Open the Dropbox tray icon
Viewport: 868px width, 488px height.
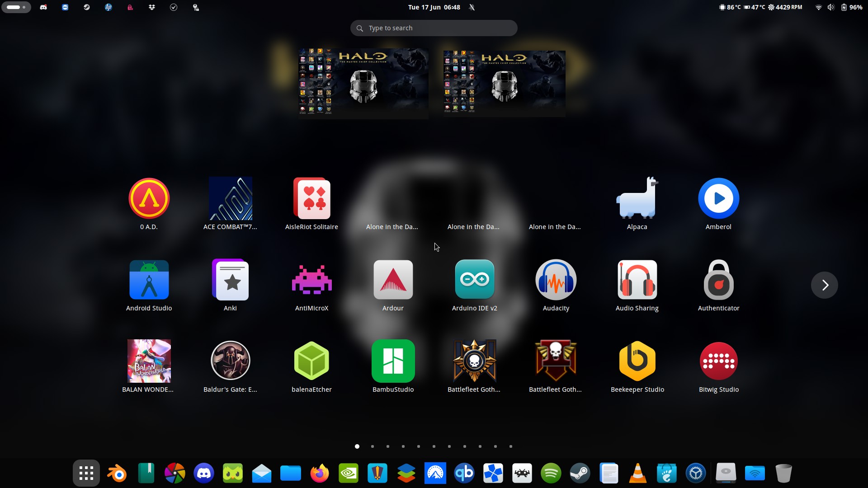(152, 7)
